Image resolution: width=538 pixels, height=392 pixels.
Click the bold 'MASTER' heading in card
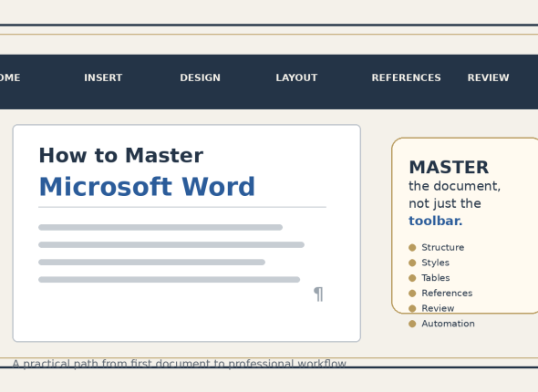coord(449,168)
